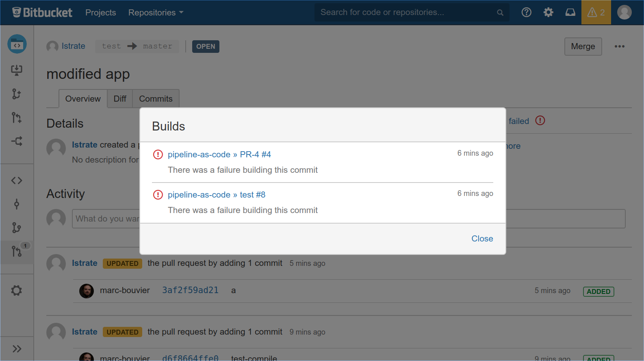Open Repository settings gear in sidebar

coord(17,290)
